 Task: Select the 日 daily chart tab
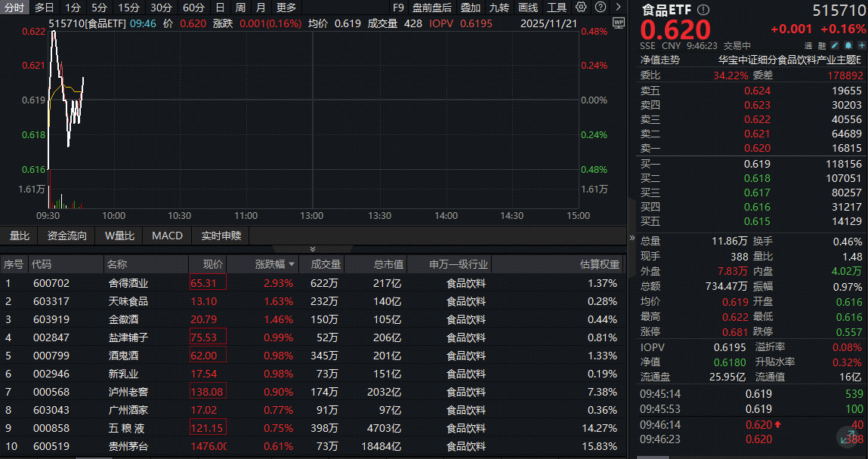(x=221, y=8)
